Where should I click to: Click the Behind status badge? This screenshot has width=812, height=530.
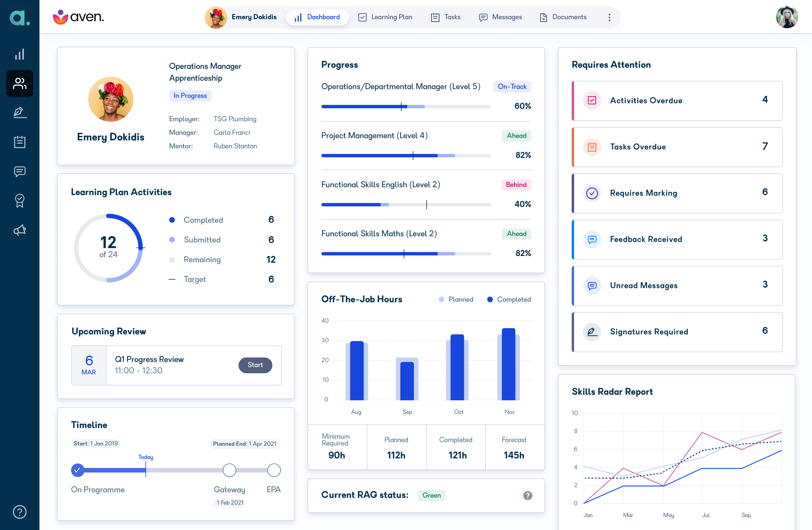point(516,185)
